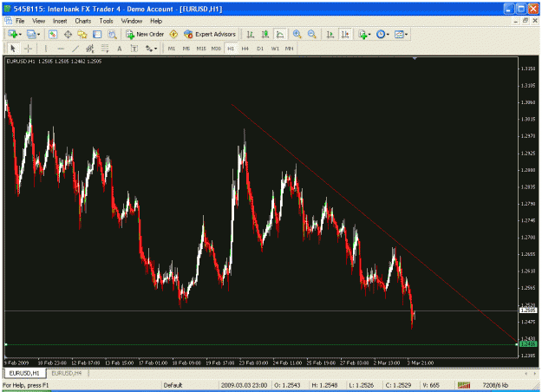Viewport: 542px width, 392px height.
Task: Open the chart window icon in the menu bar
Action: [9, 21]
